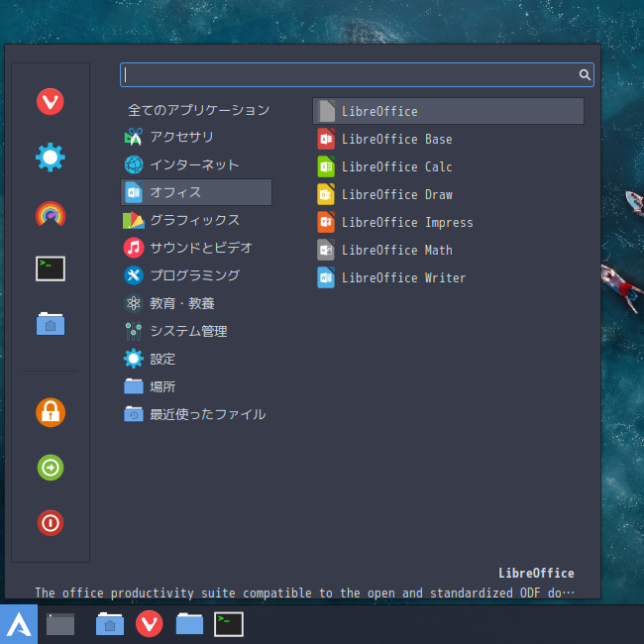The width and height of the screenshot is (644, 644).
Task: Launch Vivaldi from the taskbar
Action: 149,624
